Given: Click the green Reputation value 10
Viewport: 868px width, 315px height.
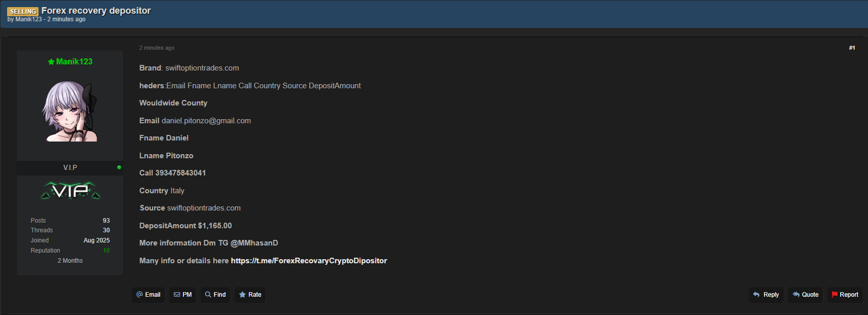Looking at the screenshot, I should click(x=106, y=251).
